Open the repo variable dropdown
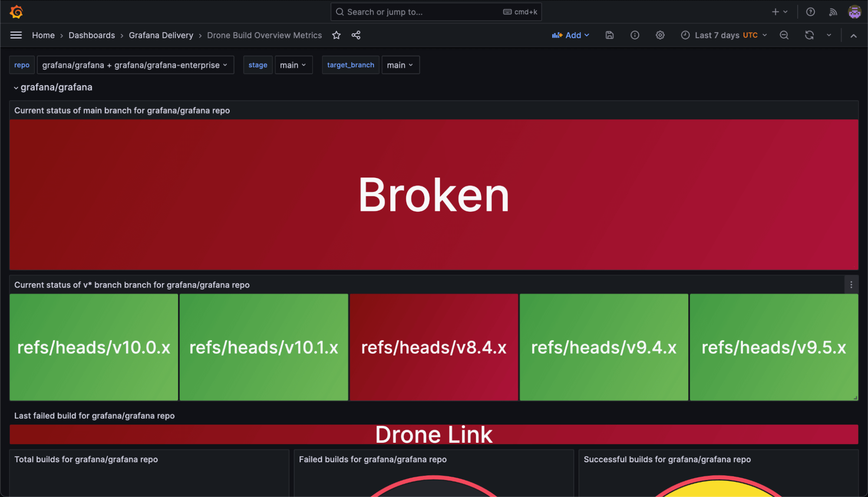868x497 pixels. [135, 65]
